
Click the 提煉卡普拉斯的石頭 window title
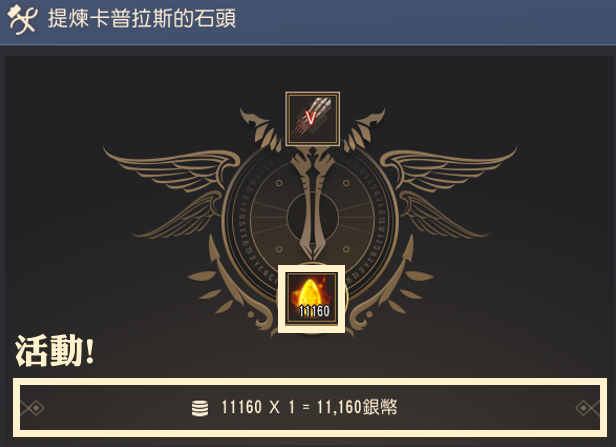(x=142, y=18)
